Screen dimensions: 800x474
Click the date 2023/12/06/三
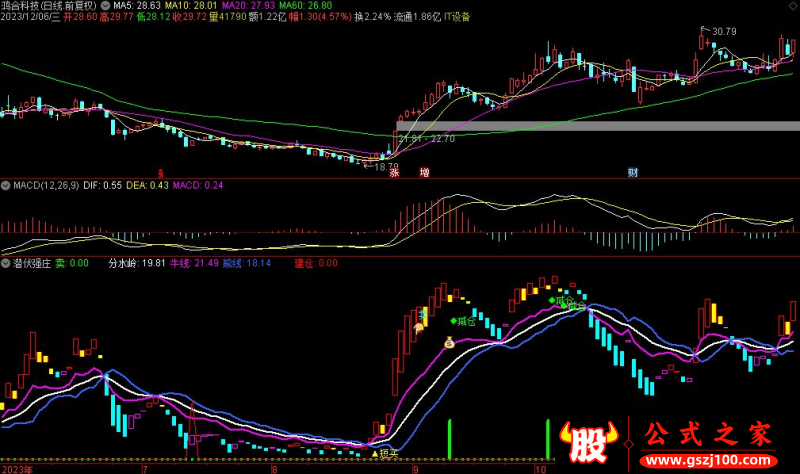pyautogui.click(x=30, y=17)
